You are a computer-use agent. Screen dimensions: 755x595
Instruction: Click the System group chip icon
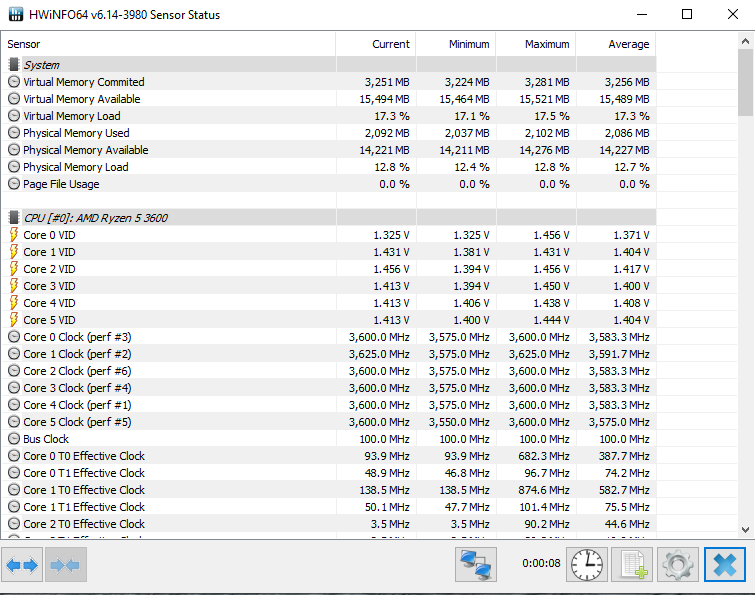click(x=14, y=65)
